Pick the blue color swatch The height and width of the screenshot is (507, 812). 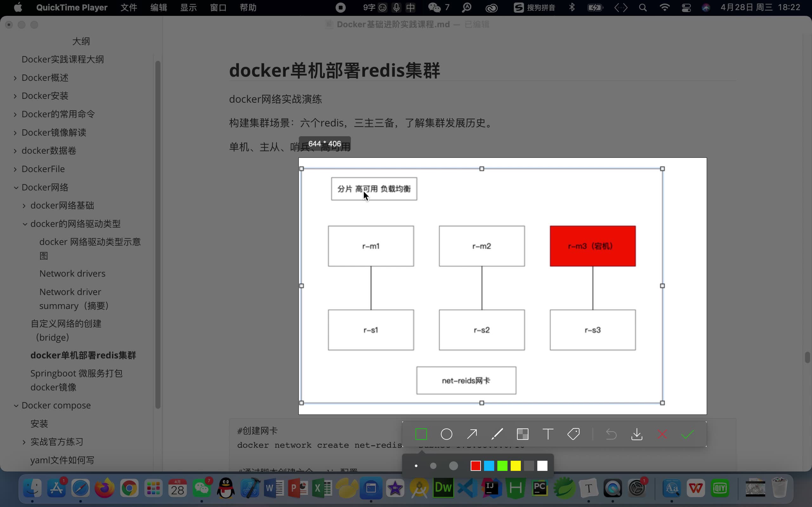pyautogui.click(x=488, y=465)
